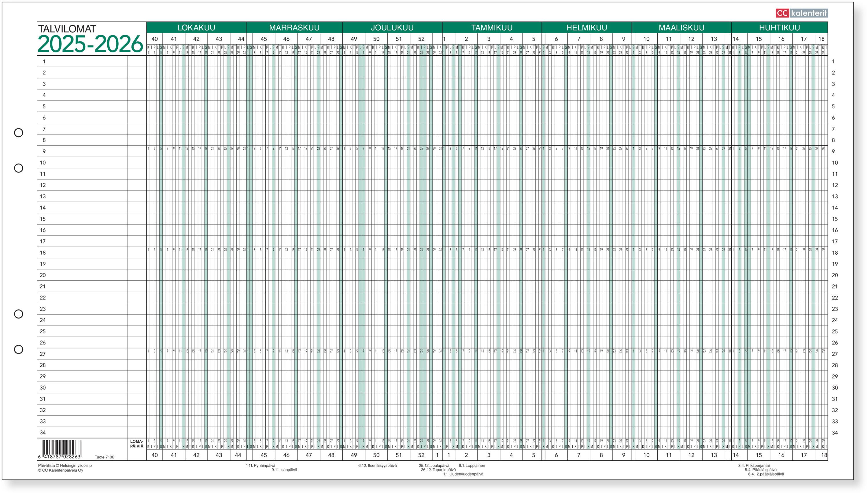Click the MAALISKUU month header
This screenshot has height=494, width=868.
pyautogui.click(x=681, y=27)
